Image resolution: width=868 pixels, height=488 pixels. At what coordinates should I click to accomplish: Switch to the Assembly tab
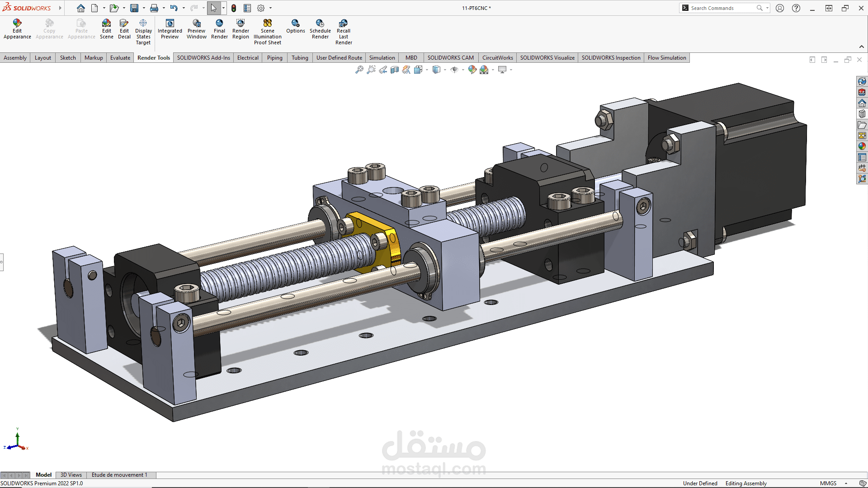15,58
